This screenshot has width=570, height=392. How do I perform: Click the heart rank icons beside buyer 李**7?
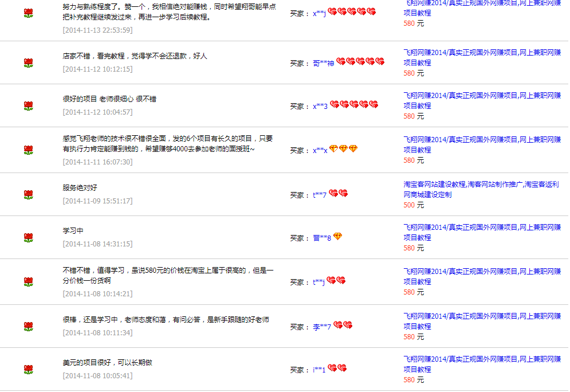(343, 326)
